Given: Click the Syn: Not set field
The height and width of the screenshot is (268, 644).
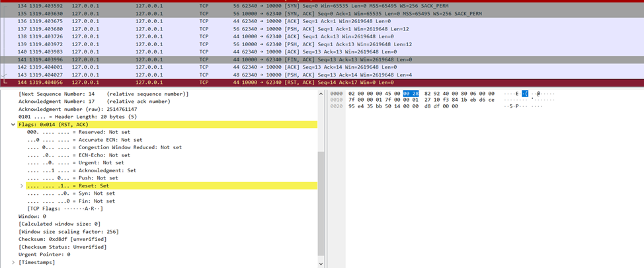Looking at the screenshot, I should [x=71, y=193].
